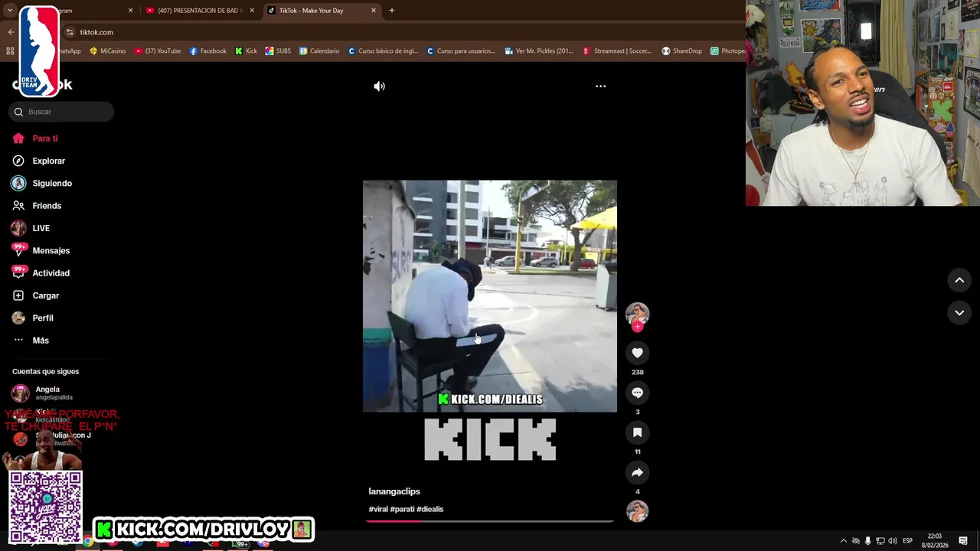Image resolution: width=980 pixels, height=551 pixels.
Task: Open network settings tray icon
Action: [880, 541]
